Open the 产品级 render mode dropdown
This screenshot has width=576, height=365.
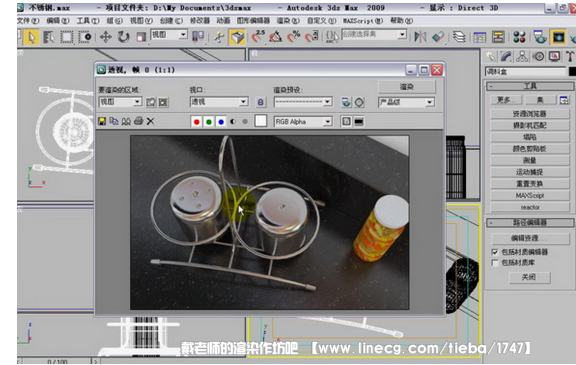429,102
